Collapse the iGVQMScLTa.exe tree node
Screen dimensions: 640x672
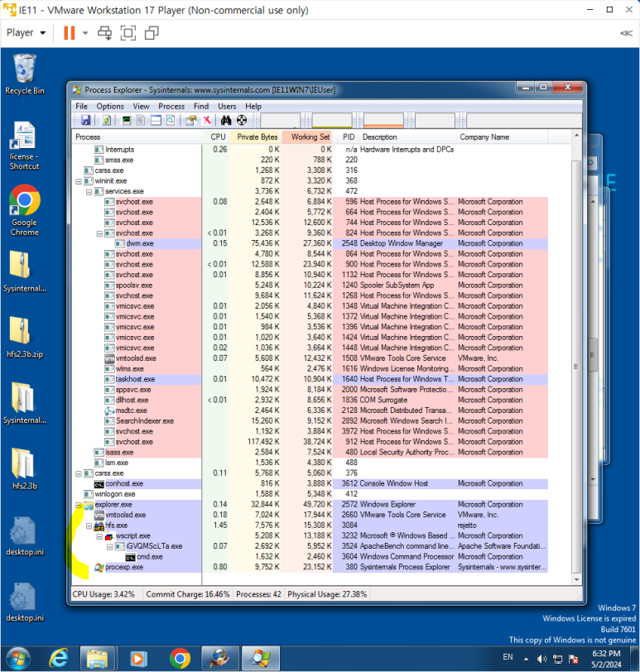[110, 547]
